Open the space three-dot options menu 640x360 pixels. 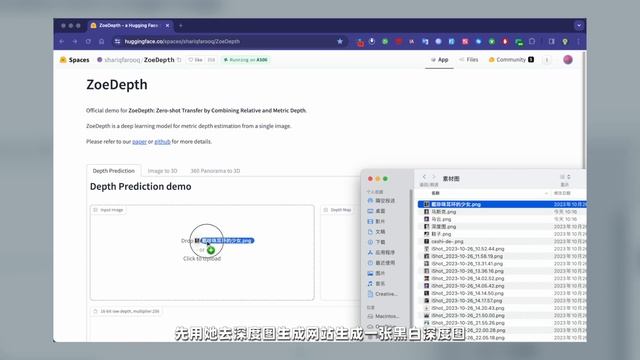click(547, 60)
